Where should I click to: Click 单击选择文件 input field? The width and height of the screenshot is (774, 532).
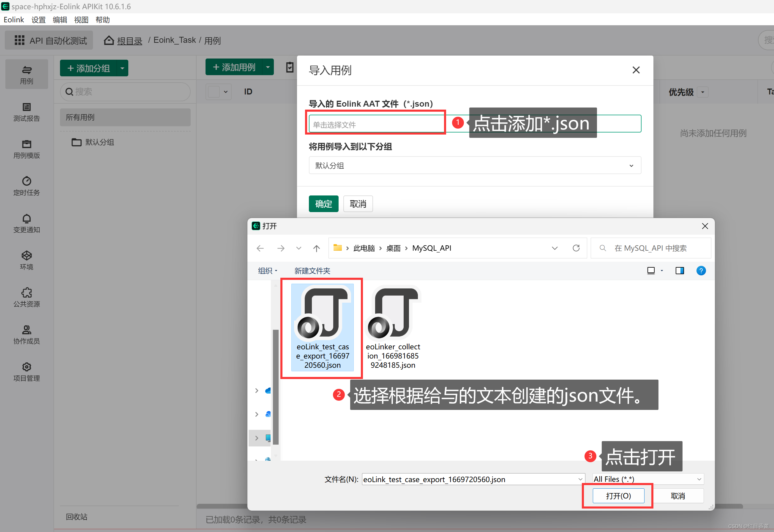(376, 124)
